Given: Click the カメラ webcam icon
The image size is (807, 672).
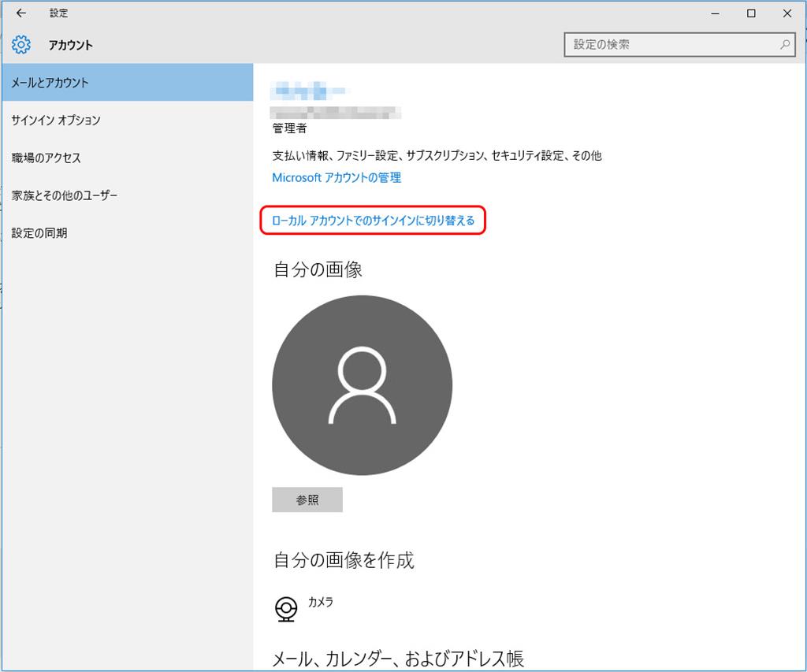Looking at the screenshot, I should click(286, 609).
